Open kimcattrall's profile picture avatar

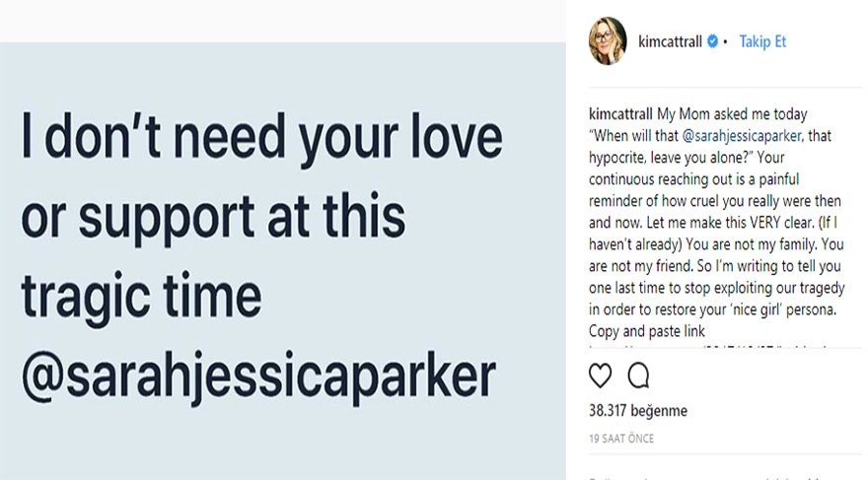pos(608,41)
